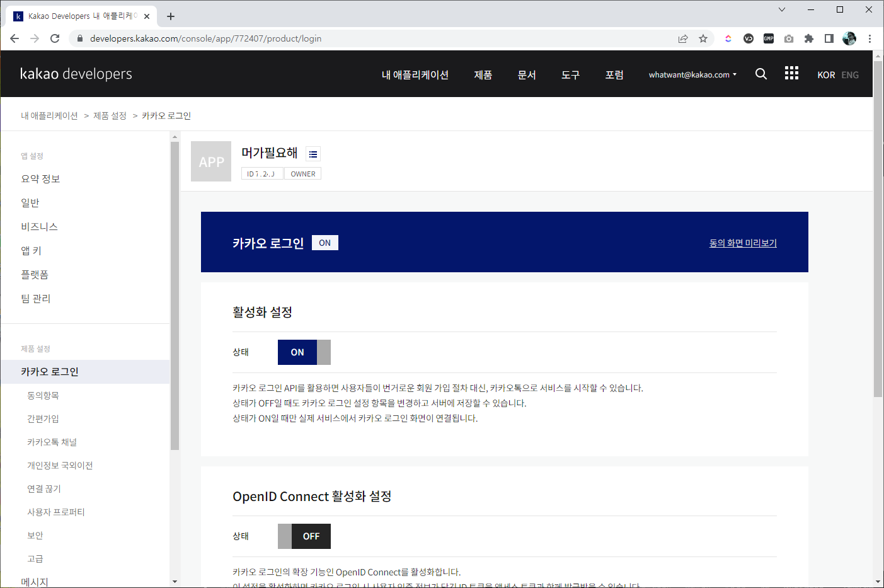The width and height of the screenshot is (884, 588).
Task: Close the Kakao Developers tab
Action: [147, 16]
